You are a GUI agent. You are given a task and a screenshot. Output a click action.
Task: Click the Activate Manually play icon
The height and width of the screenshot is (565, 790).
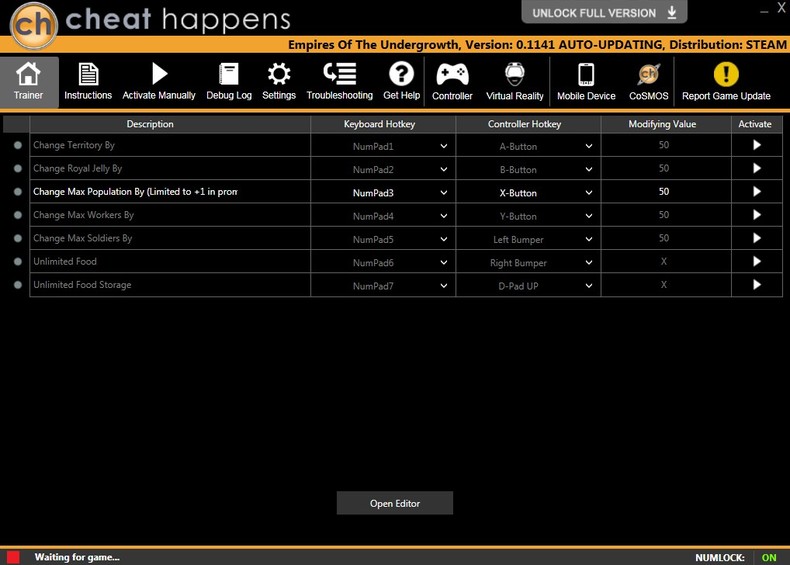[x=159, y=74]
